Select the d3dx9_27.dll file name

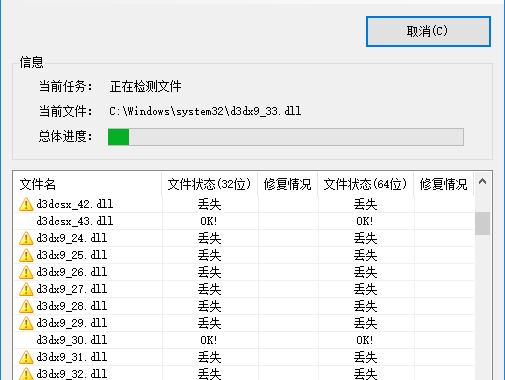click(x=72, y=289)
